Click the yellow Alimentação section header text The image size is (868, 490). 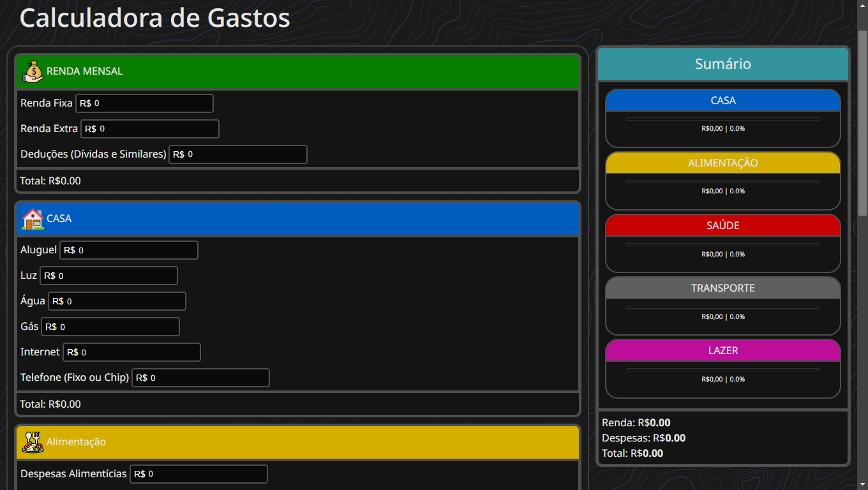pyautogui.click(x=76, y=442)
